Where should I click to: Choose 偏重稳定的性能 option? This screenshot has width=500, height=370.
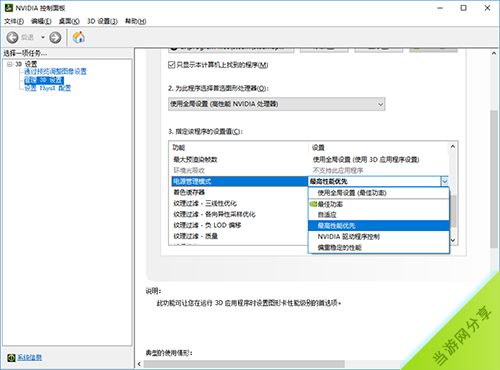[378, 248]
